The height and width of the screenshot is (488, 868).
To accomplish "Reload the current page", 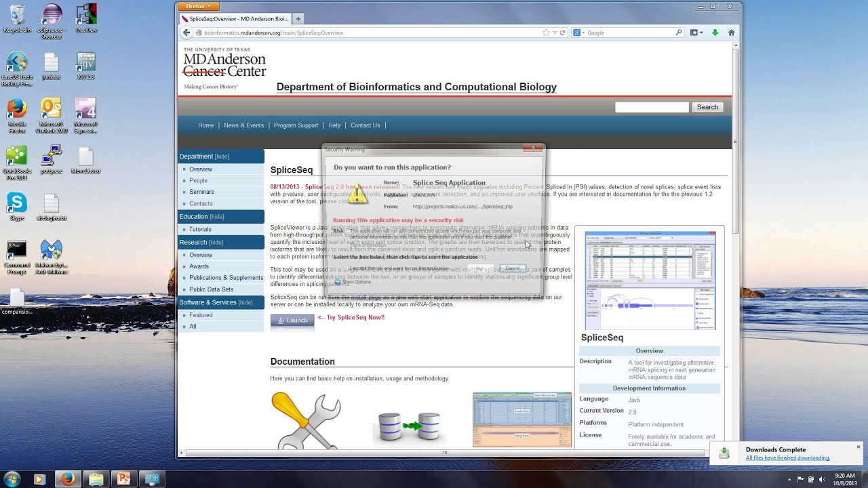I will pos(562,33).
